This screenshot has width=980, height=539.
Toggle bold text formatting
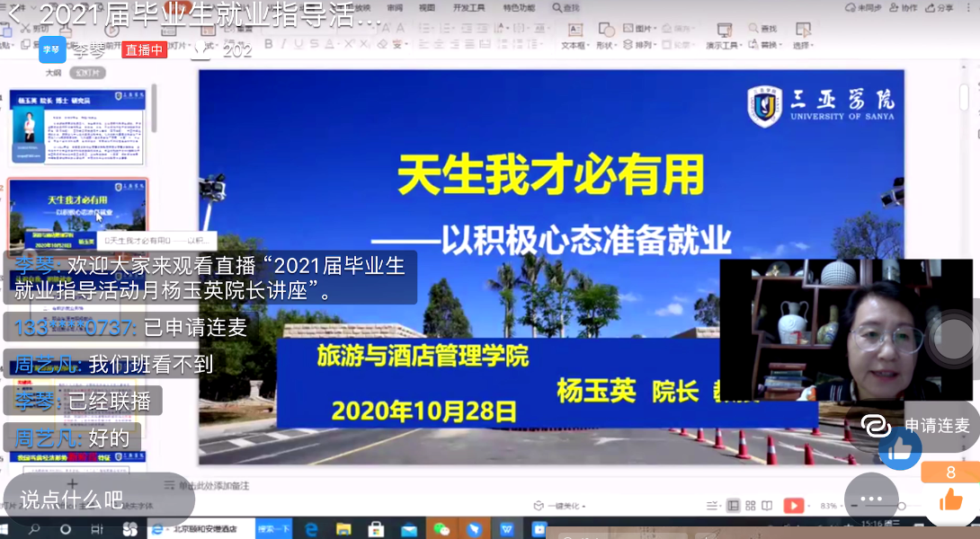coord(267,44)
